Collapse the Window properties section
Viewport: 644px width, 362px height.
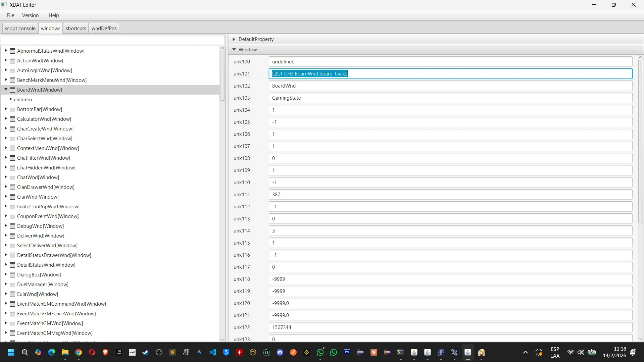tap(234, 50)
